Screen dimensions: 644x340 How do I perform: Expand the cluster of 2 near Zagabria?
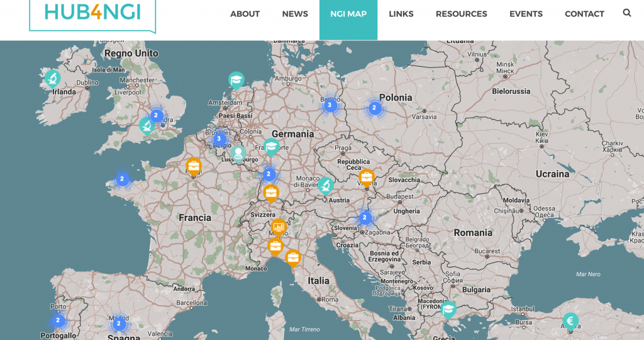point(365,218)
